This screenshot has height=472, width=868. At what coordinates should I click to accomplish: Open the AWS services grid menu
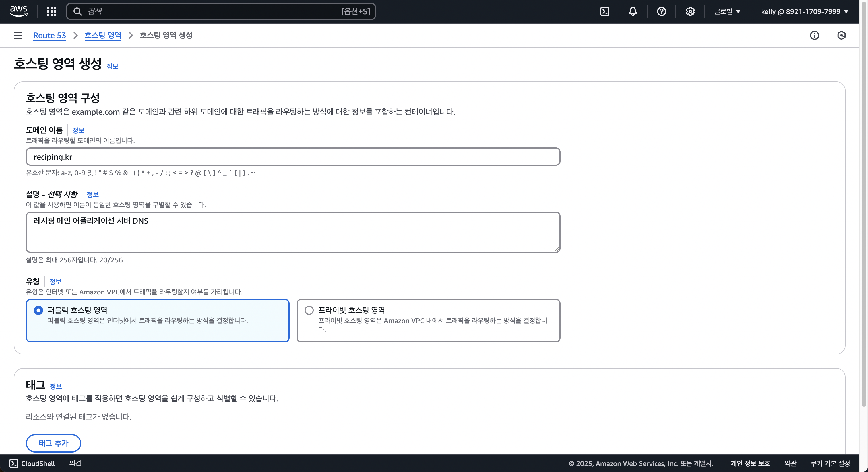[52, 11]
